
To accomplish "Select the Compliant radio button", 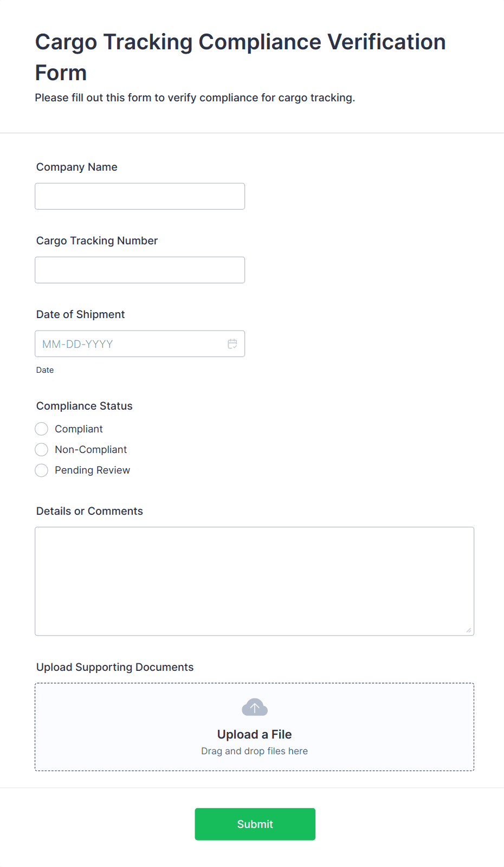I will coord(42,429).
